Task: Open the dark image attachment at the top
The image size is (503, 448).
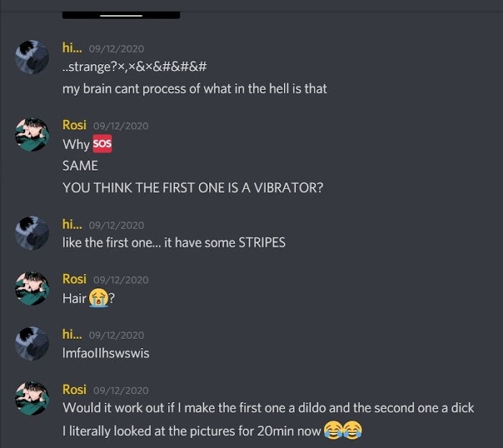Action: (x=121, y=13)
